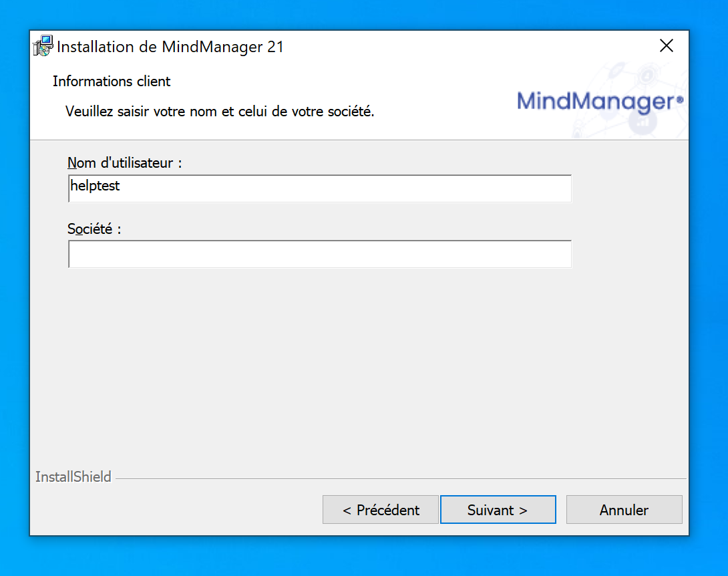Click the "Nom d'utilisateur :" label

tap(124, 162)
